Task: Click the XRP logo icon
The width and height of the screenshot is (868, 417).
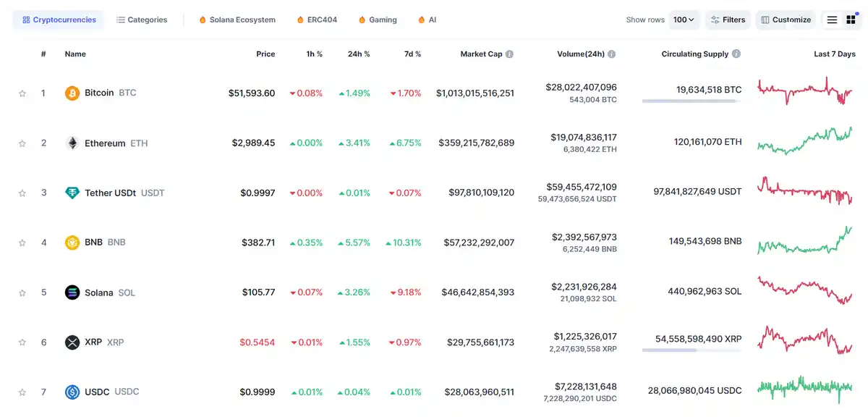Action: 72,342
